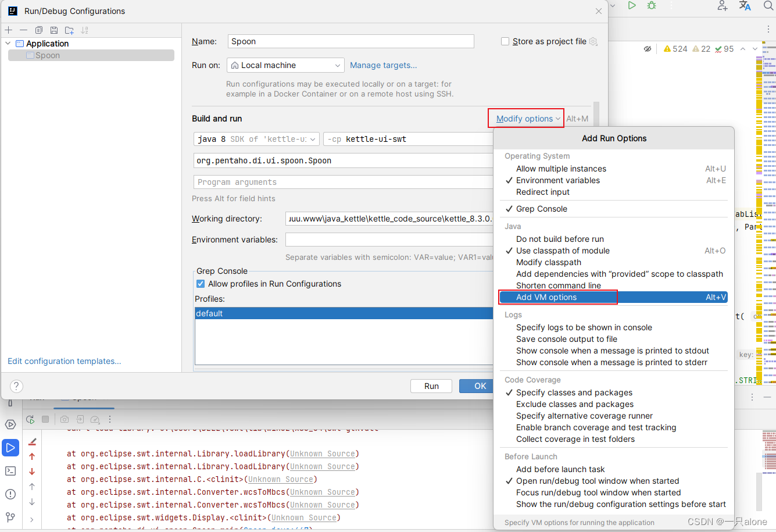776x532 pixels.
Task: Open the translation plugin icon
Action: [745, 6]
